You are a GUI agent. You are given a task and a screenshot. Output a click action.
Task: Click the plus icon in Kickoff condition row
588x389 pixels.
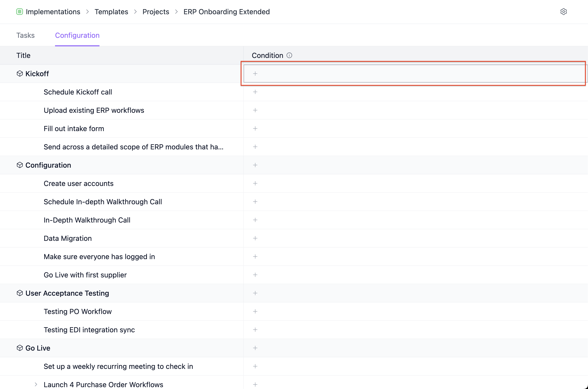(x=255, y=73)
